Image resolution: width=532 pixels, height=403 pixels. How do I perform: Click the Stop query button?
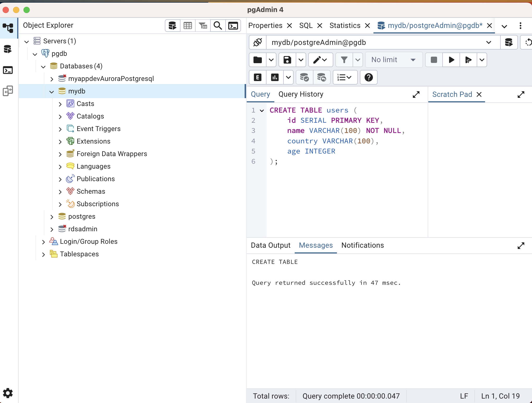click(434, 60)
